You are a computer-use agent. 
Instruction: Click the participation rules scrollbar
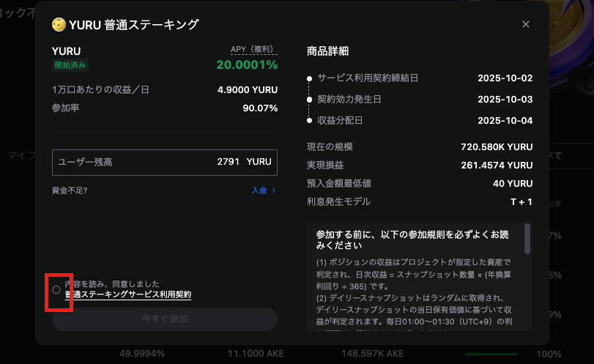pos(527,240)
